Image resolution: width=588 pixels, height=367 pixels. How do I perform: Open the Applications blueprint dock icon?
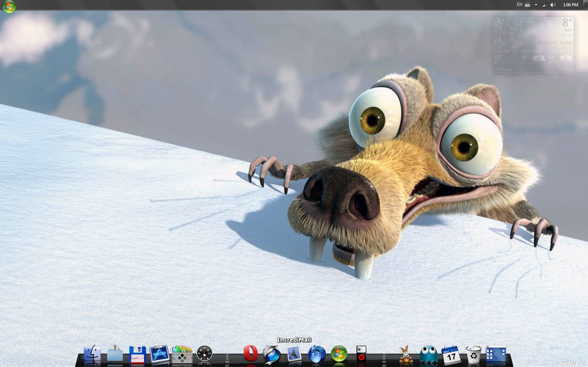pos(160,354)
